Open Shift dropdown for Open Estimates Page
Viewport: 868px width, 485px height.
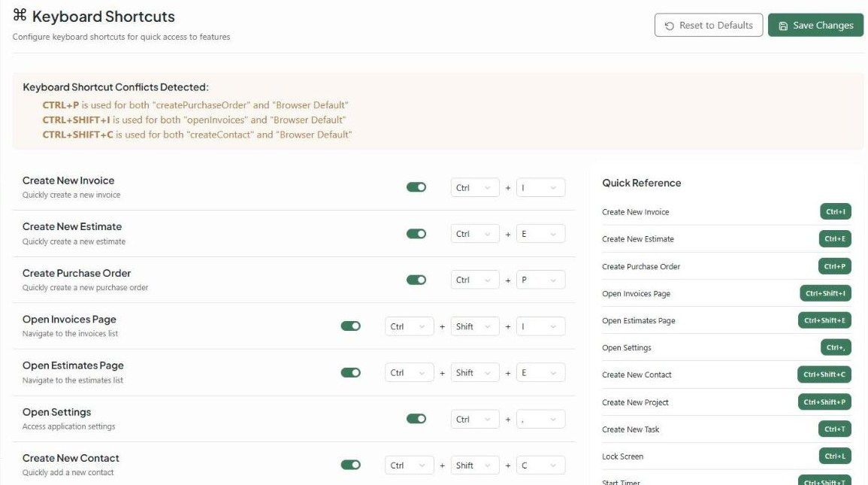click(x=475, y=373)
